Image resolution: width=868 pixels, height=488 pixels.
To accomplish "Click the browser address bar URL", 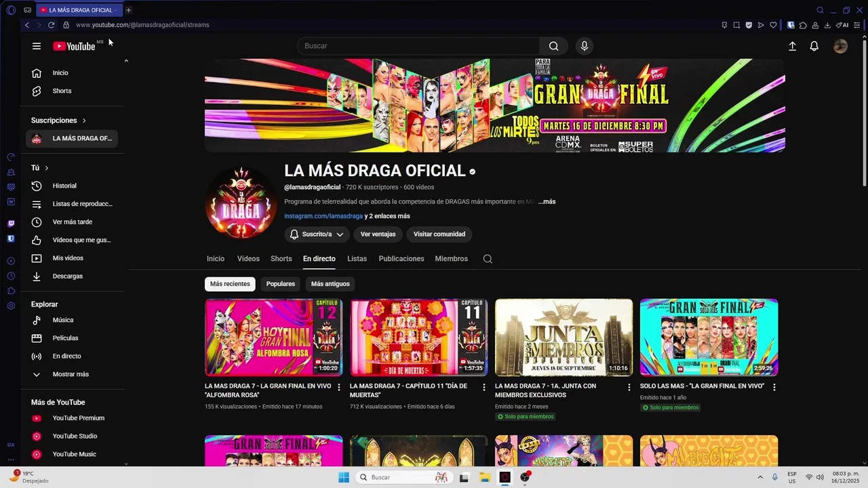I will coord(142,25).
